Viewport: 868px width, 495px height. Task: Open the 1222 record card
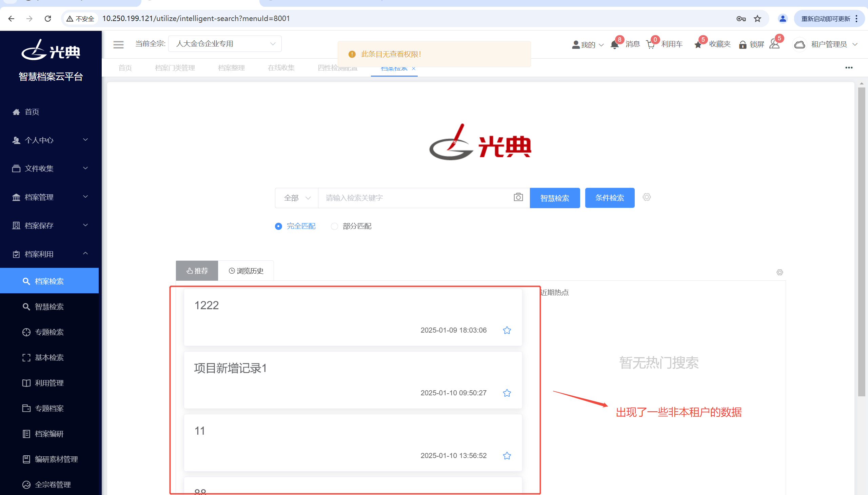[x=353, y=317]
